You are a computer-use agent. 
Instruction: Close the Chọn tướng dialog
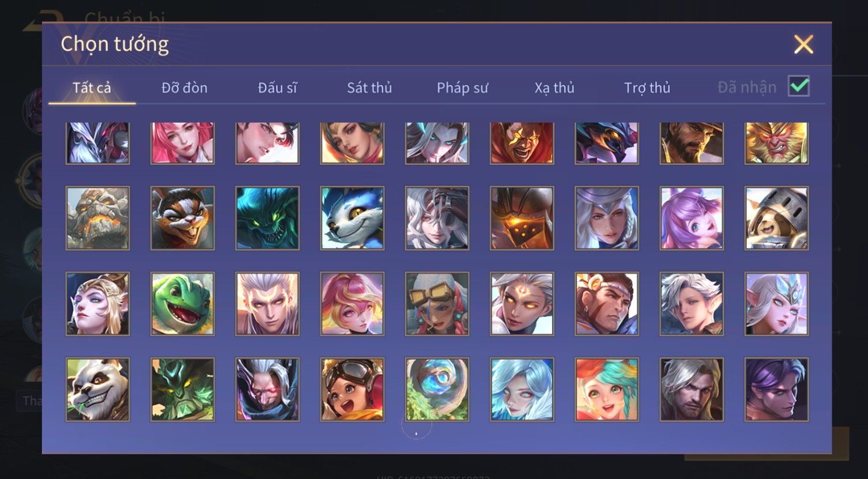pos(803,44)
